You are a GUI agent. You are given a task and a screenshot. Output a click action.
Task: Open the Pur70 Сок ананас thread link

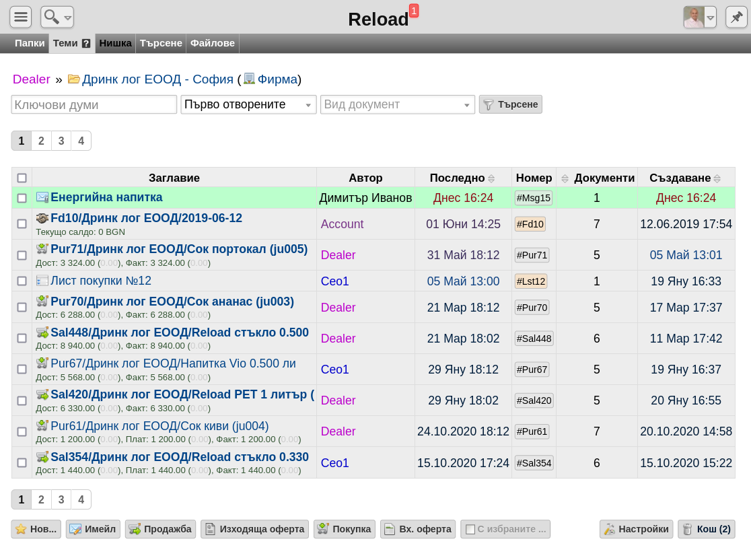[172, 302]
